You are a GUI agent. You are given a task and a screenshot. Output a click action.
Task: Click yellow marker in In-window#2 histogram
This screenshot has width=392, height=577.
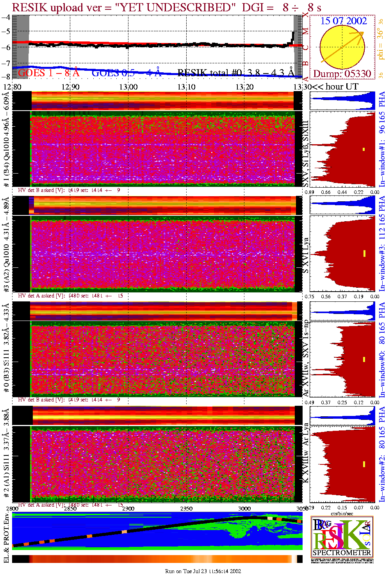[364, 464]
